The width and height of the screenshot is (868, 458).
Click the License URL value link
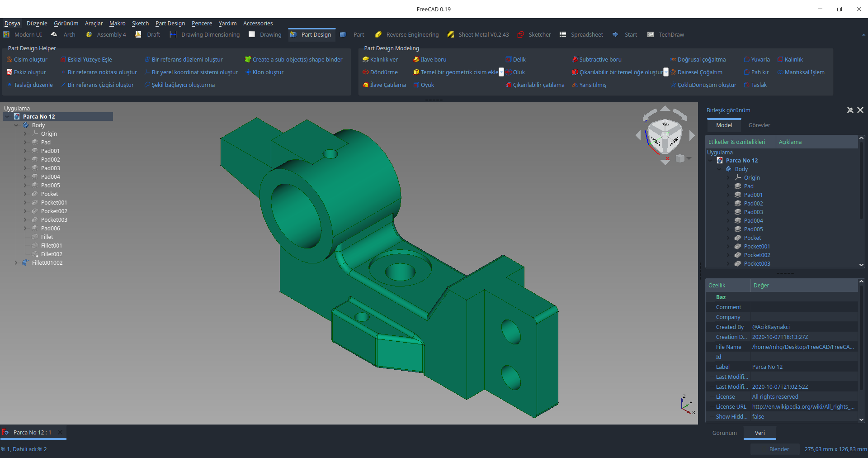pyautogui.click(x=803, y=407)
